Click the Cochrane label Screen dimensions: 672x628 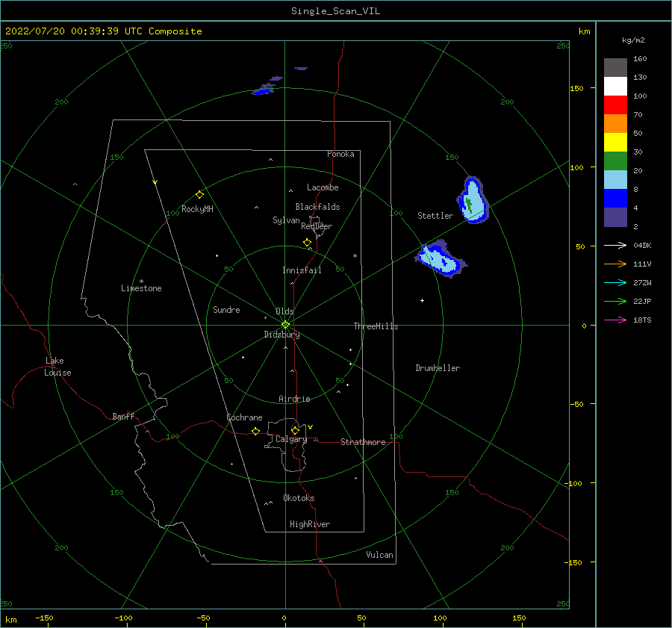(x=244, y=417)
